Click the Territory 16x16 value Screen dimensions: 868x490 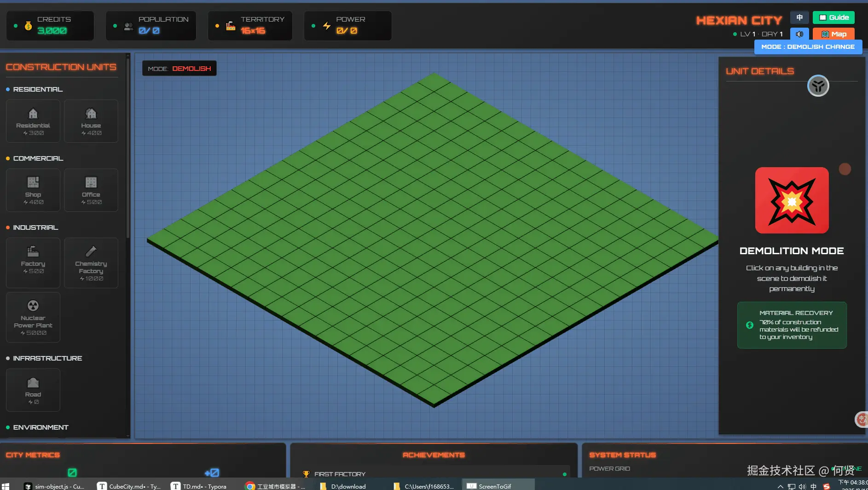(x=253, y=31)
